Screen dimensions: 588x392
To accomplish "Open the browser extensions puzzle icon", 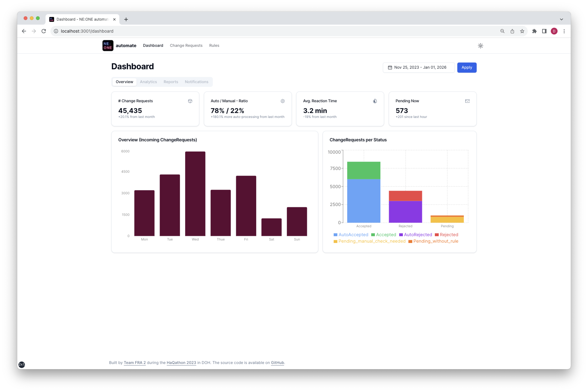I will [534, 31].
